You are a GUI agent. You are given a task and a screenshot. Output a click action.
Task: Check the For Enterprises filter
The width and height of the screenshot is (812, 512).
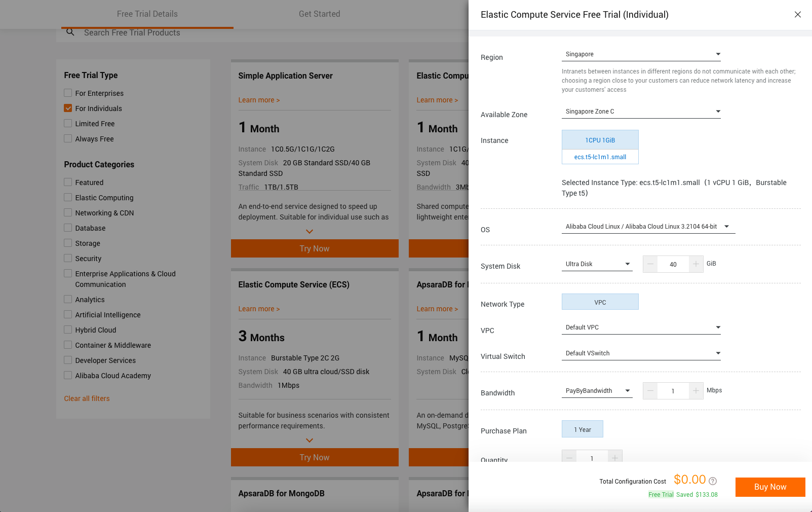click(x=68, y=93)
